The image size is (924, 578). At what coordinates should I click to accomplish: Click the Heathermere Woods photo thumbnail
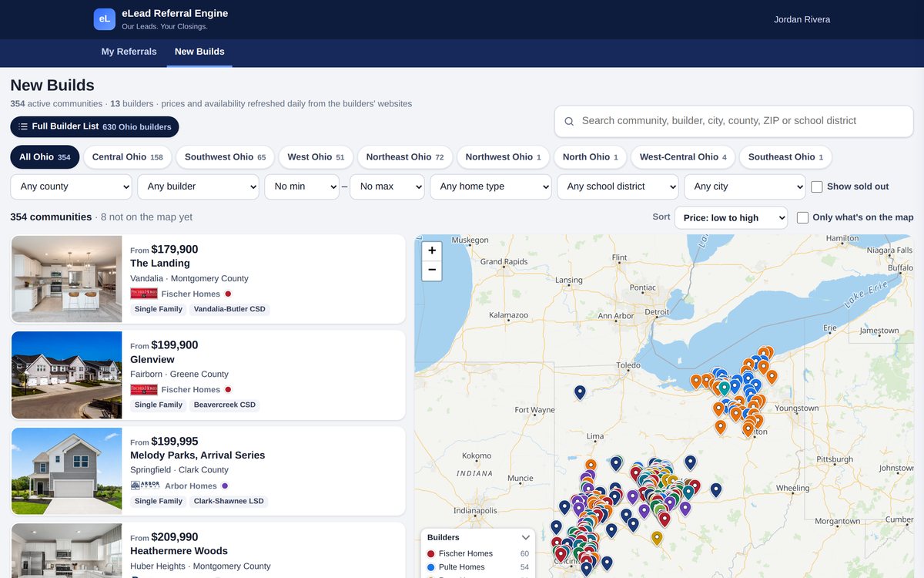[67, 550]
